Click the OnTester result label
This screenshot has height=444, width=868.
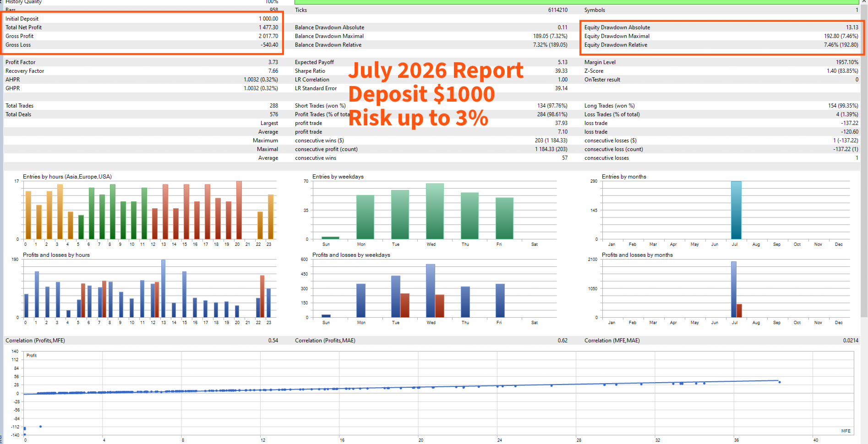tap(602, 80)
